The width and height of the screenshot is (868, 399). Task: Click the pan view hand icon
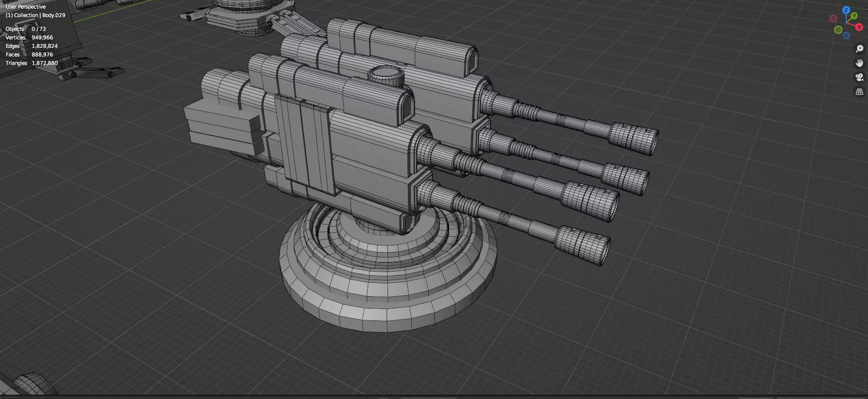(x=859, y=63)
